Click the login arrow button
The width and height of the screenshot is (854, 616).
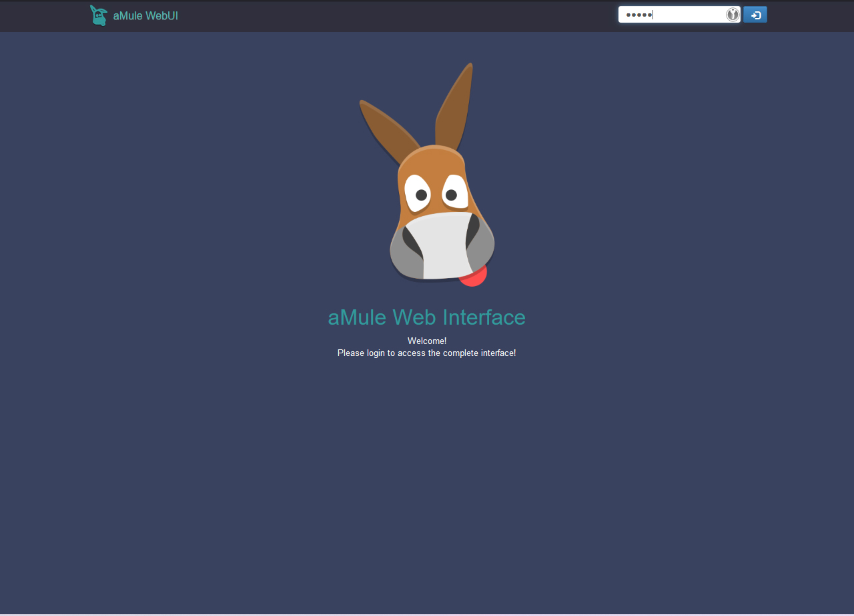pyautogui.click(x=755, y=15)
